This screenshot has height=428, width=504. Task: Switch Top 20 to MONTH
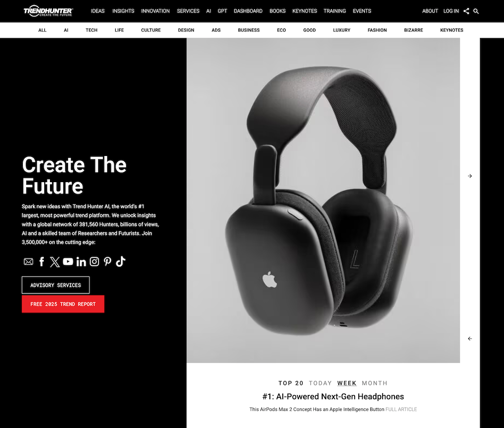(375, 383)
